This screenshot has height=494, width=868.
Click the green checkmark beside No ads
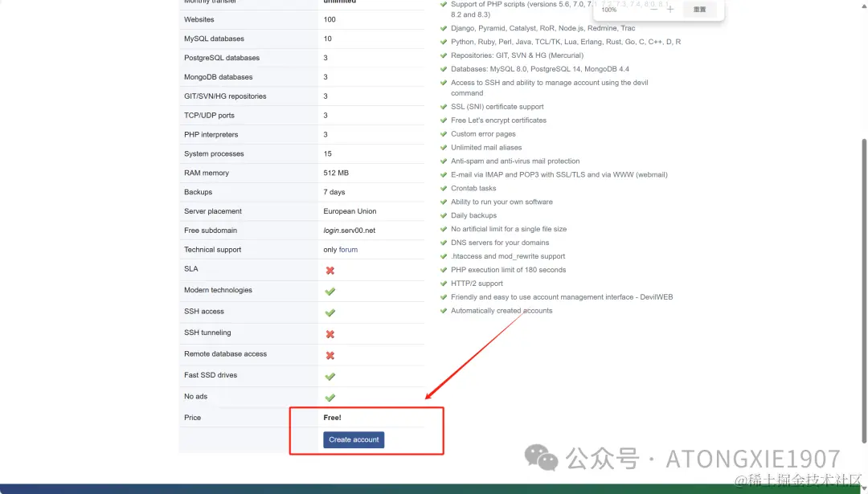330,398
